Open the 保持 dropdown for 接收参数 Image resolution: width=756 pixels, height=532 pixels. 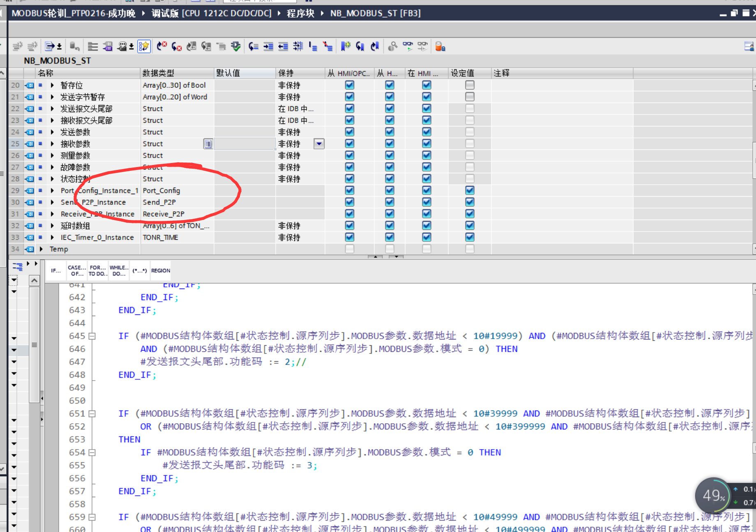[319, 144]
